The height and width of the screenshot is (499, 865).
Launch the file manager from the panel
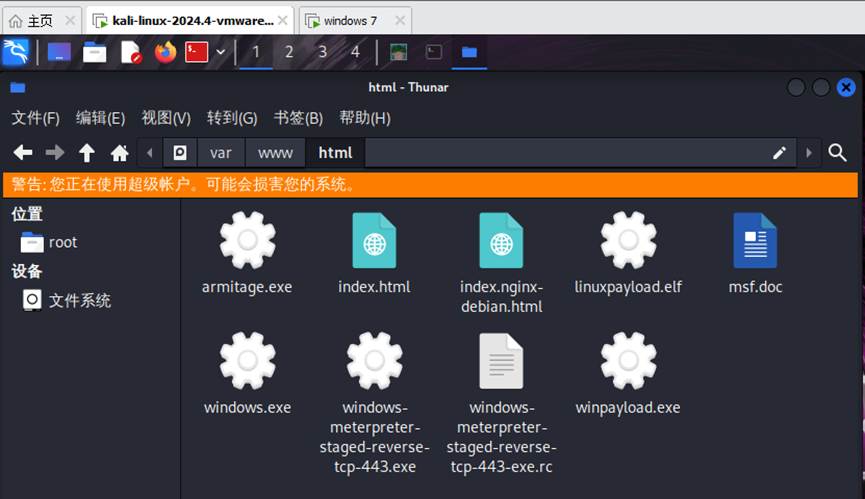94,52
